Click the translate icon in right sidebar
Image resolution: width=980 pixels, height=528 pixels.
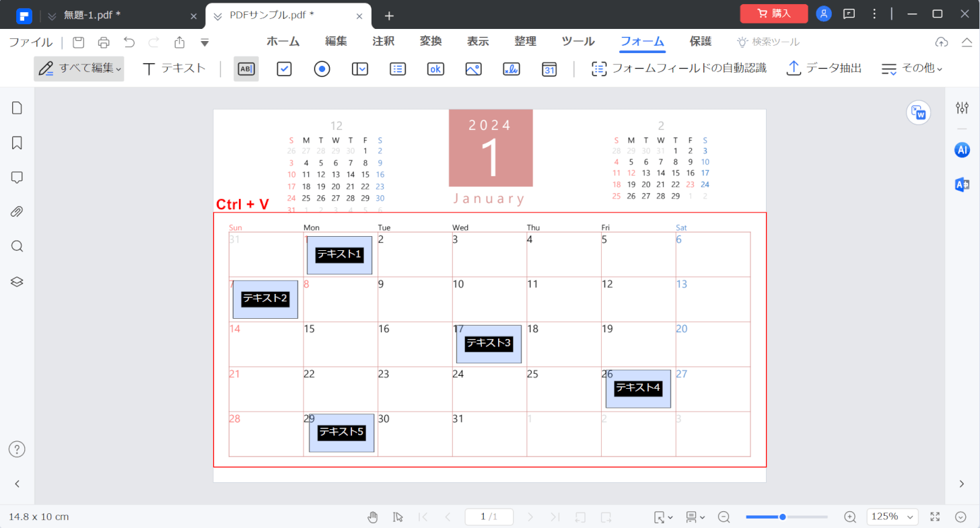(963, 185)
